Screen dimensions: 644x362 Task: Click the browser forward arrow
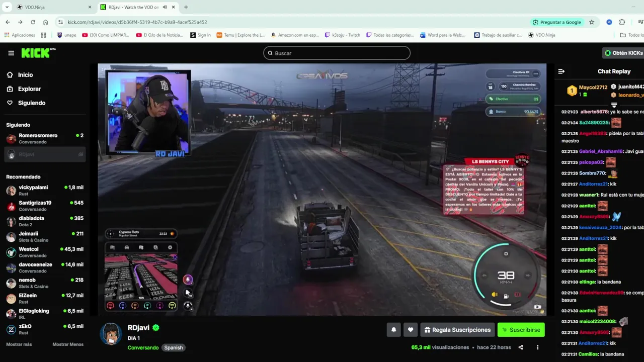pyautogui.click(x=20, y=22)
